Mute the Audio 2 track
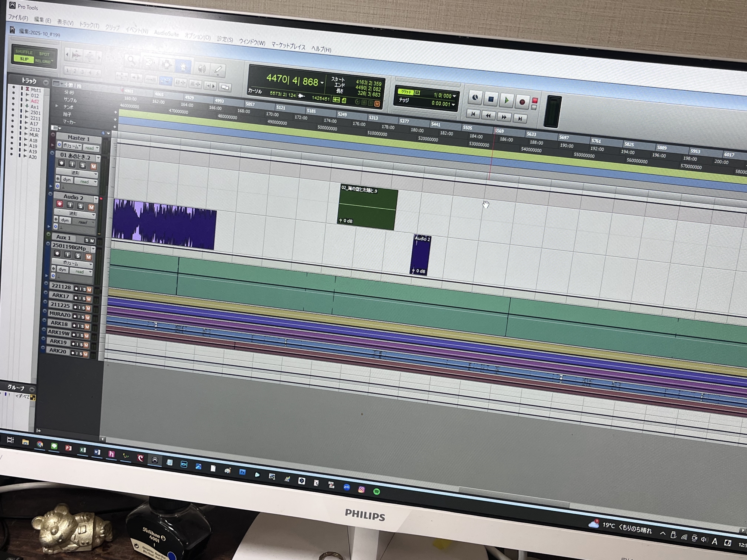The image size is (747, 560). click(91, 207)
